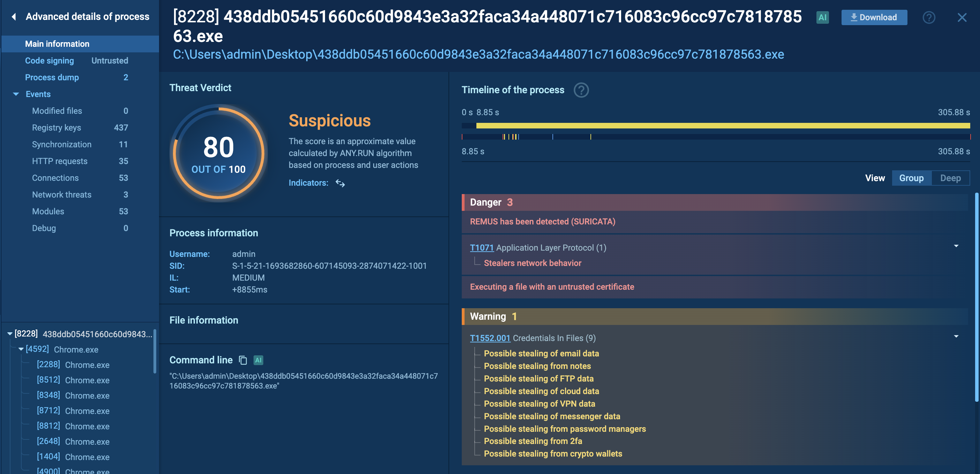Select [8712] Chrome.exe in process tree

click(x=73, y=411)
